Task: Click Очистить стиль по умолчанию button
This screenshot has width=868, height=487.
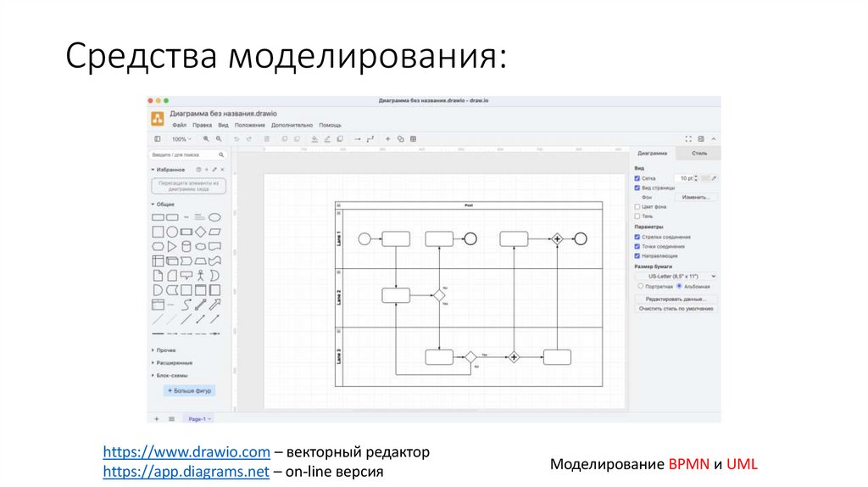Action: tap(676, 309)
